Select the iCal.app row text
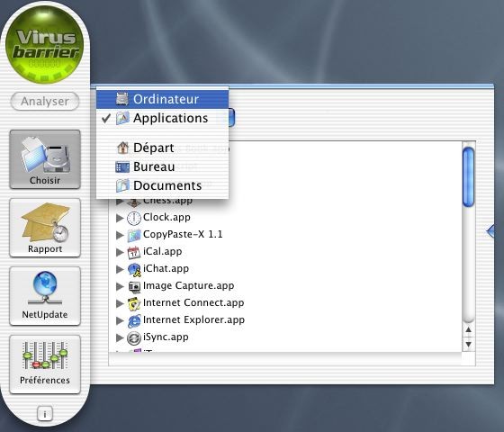Image resolution: width=504 pixels, height=432 pixels. click(162, 251)
